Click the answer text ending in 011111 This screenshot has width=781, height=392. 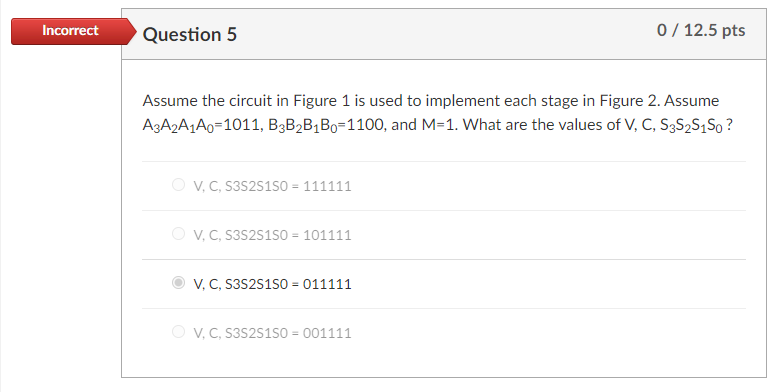pyautogui.click(x=272, y=284)
